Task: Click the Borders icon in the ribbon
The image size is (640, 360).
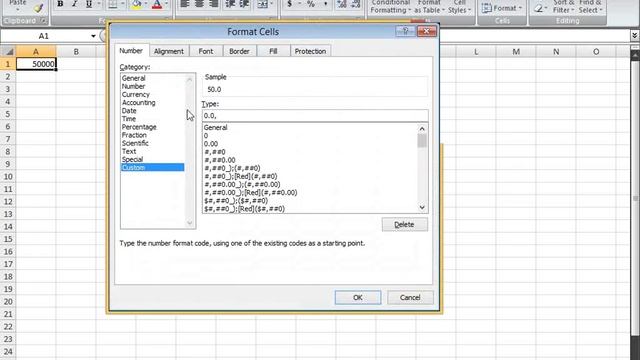Action: click(x=113, y=4)
